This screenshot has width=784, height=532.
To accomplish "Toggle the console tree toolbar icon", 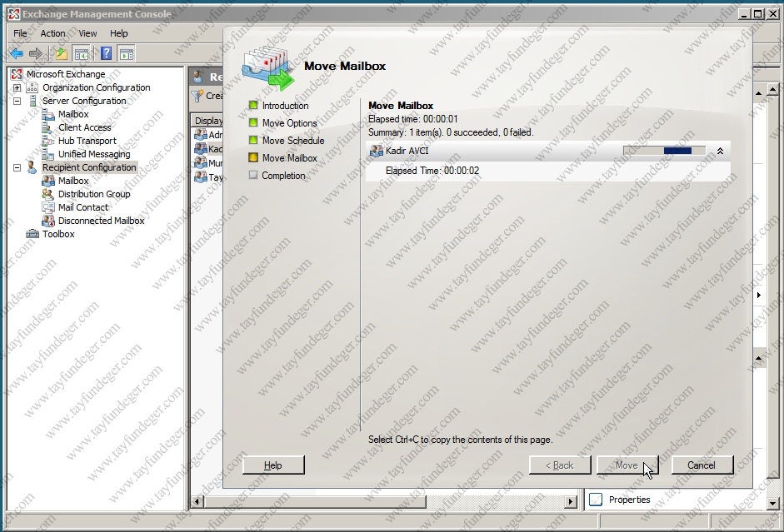I will tap(81, 53).
